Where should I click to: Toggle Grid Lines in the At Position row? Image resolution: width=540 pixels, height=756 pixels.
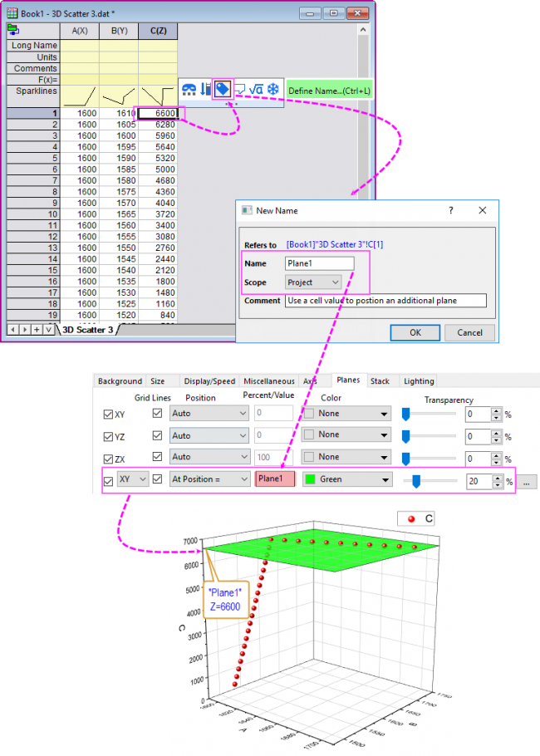(x=157, y=479)
